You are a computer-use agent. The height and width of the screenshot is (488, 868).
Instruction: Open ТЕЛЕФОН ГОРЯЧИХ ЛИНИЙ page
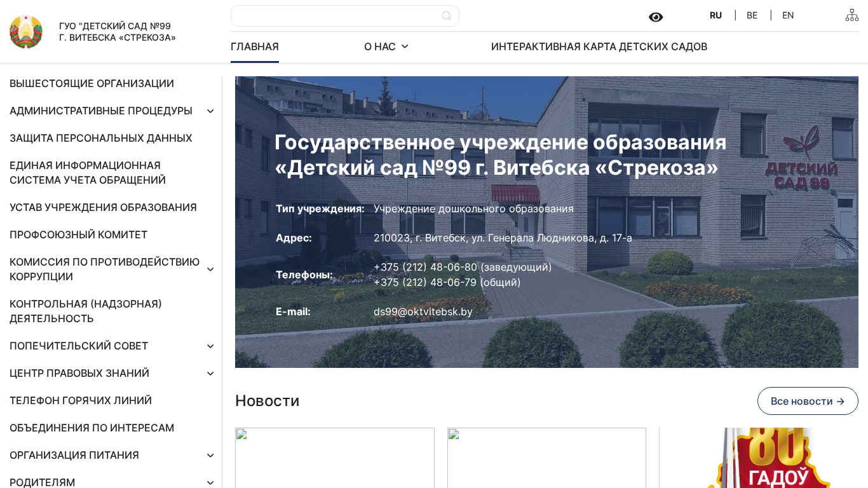[81, 400]
